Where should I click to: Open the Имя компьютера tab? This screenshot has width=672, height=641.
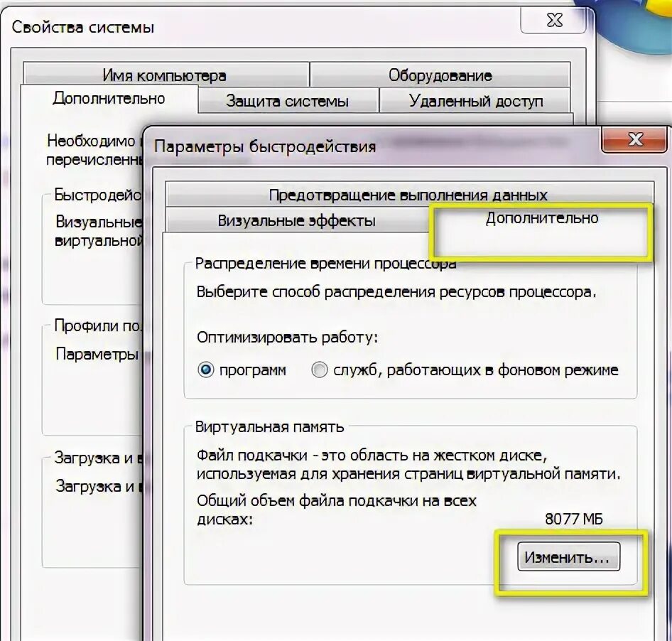[166, 75]
